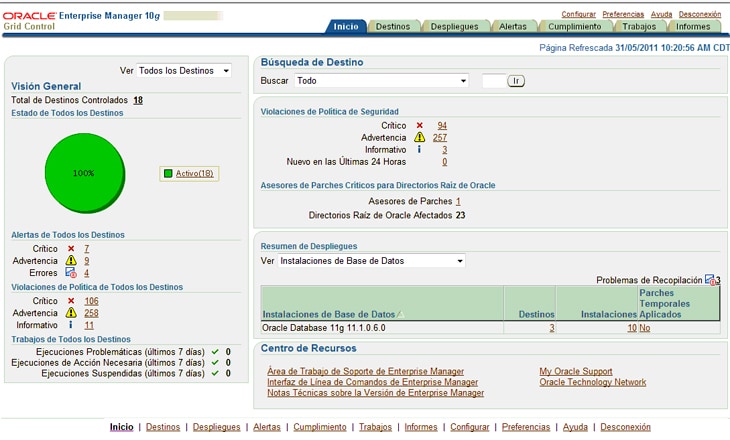Open Oracle Technology Network link
Screen dimensions: 730x440
593,382
